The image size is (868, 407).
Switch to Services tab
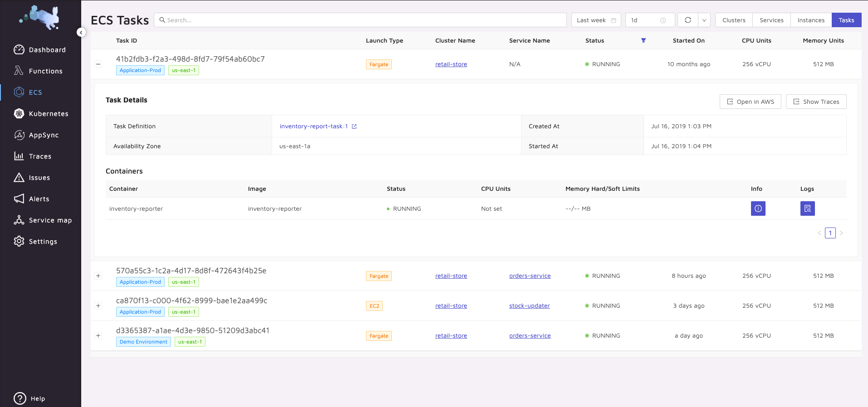click(x=771, y=20)
